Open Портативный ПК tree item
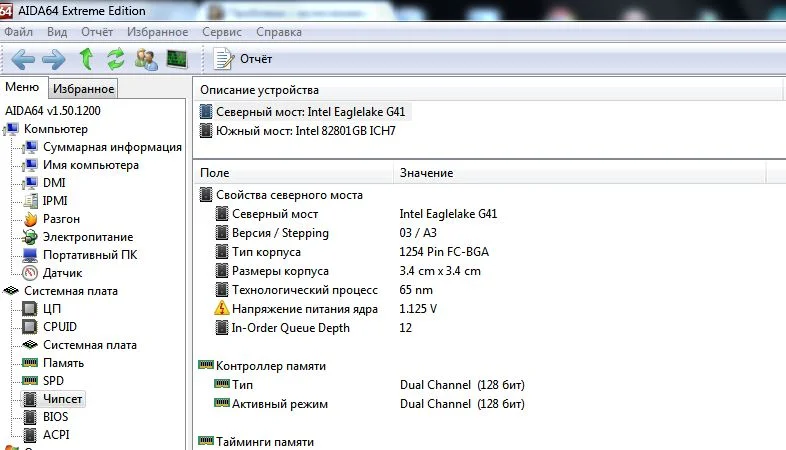This screenshot has height=450, width=786. point(90,255)
